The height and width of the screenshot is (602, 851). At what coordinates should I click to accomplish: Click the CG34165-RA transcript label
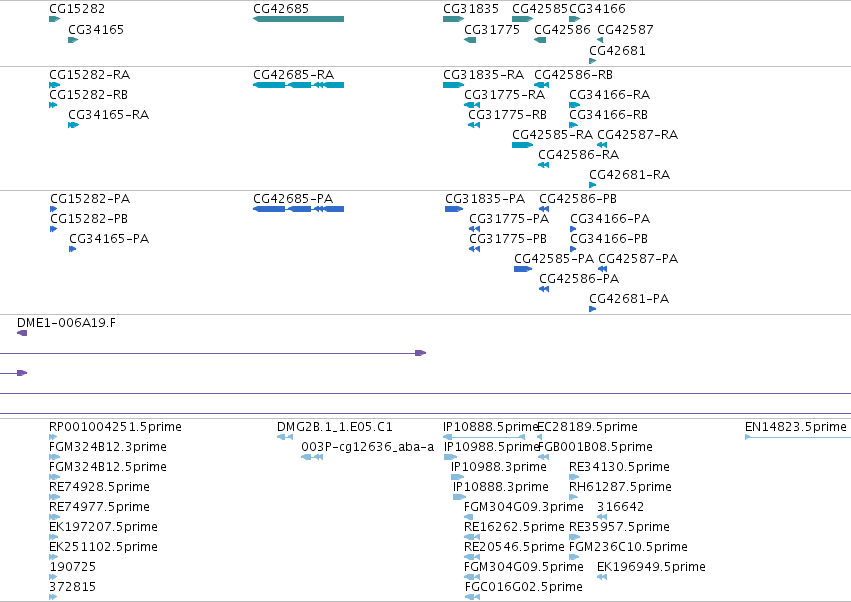coord(109,115)
